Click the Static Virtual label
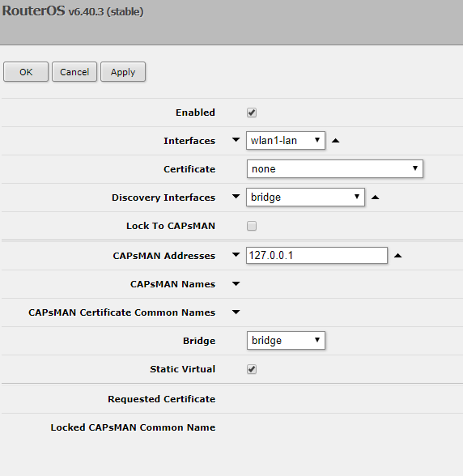 click(182, 369)
